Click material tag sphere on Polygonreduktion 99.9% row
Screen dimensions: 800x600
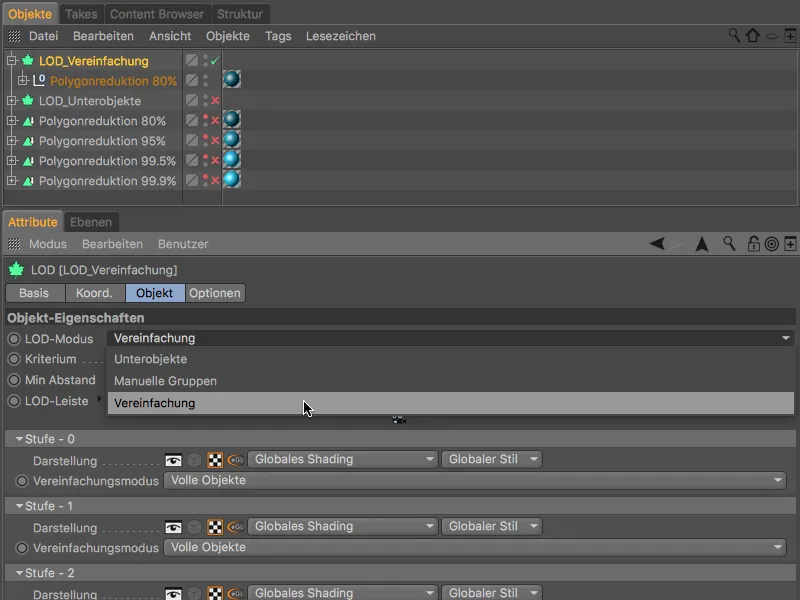click(x=232, y=179)
